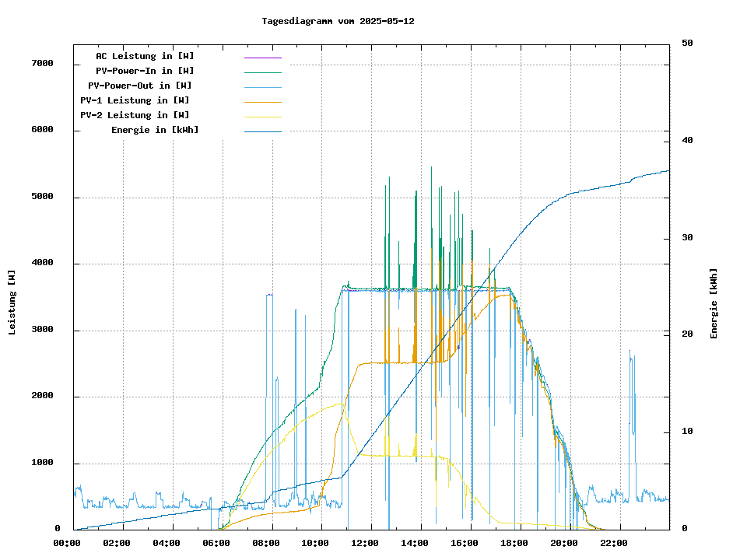The width and height of the screenshot is (747, 560).
Task: Click the 7000 value on the left axis
Action: pos(42,63)
